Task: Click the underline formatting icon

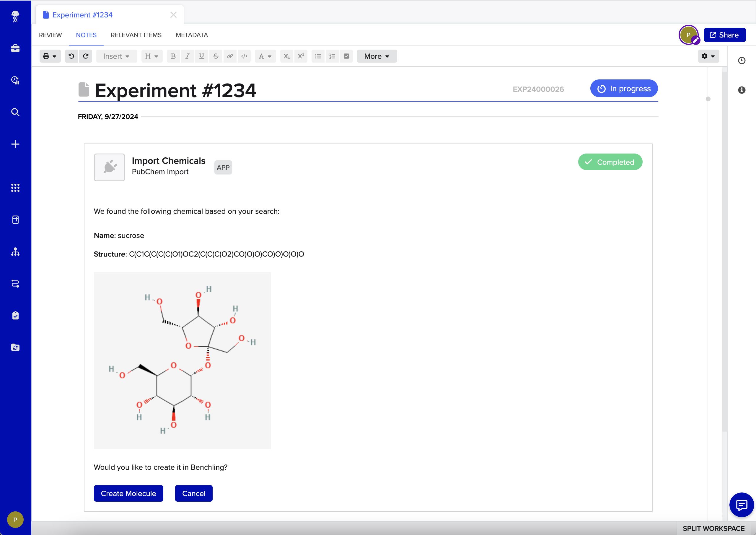Action: (201, 56)
